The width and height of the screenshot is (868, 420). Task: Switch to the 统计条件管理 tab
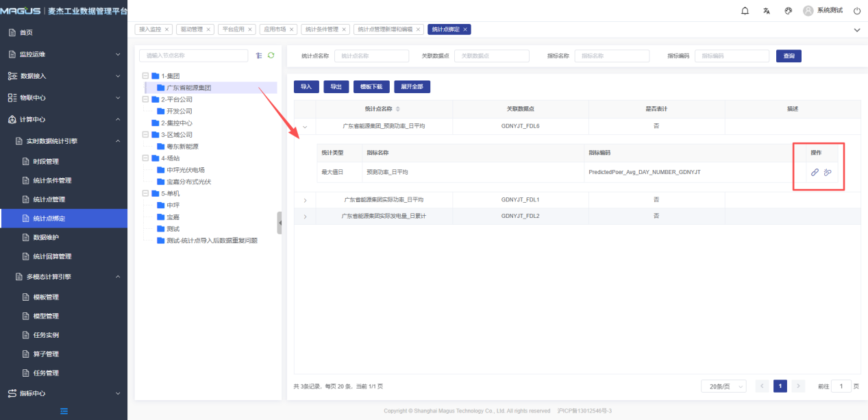(321, 29)
